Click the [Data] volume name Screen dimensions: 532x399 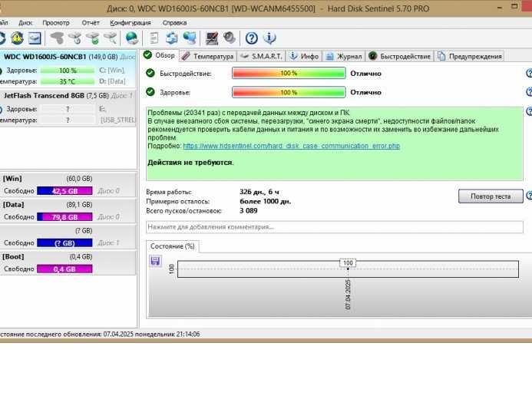13,204
